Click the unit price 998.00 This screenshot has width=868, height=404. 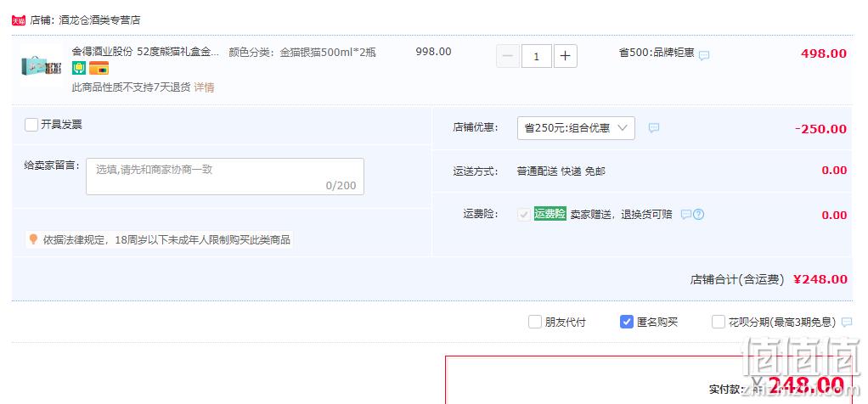[433, 52]
